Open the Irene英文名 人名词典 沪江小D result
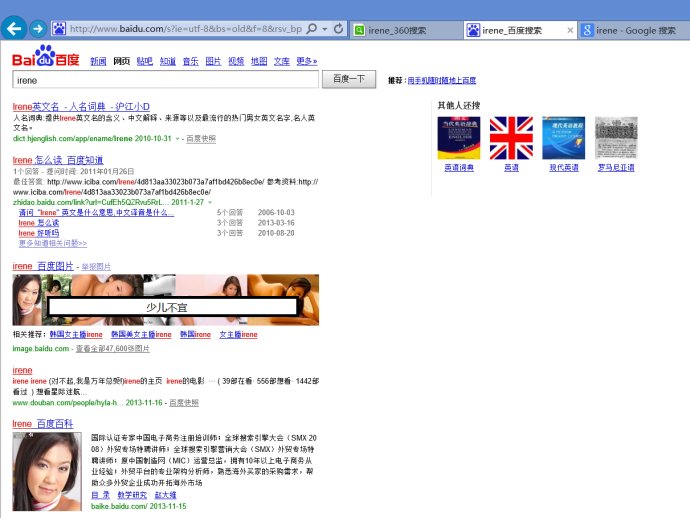Image resolution: width=690 pixels, height=518 pixels. (81, 107)
